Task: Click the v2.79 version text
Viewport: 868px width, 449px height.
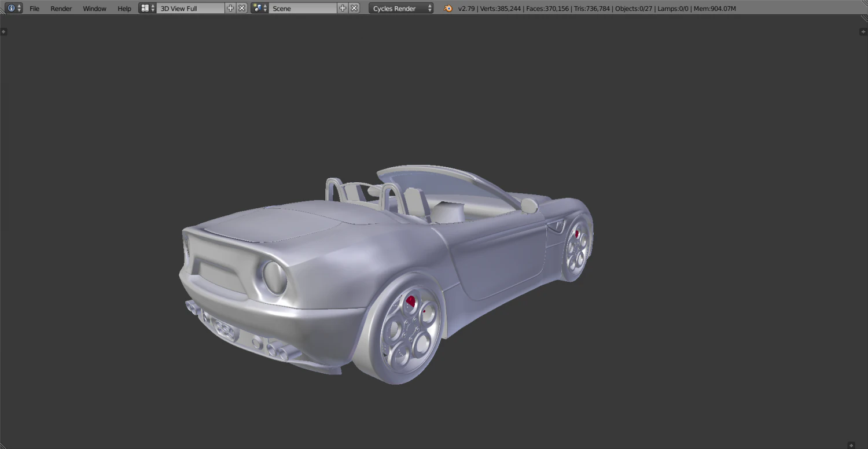Action: click(466, 9)
